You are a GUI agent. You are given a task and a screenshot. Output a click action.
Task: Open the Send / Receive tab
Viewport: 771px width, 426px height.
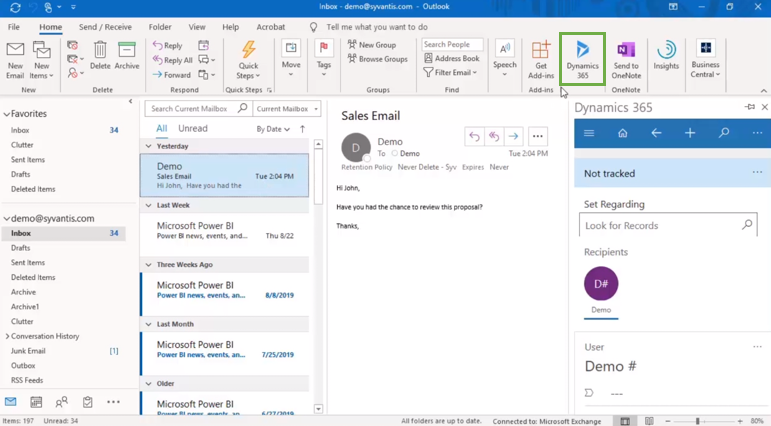click(x=105, y=27)
